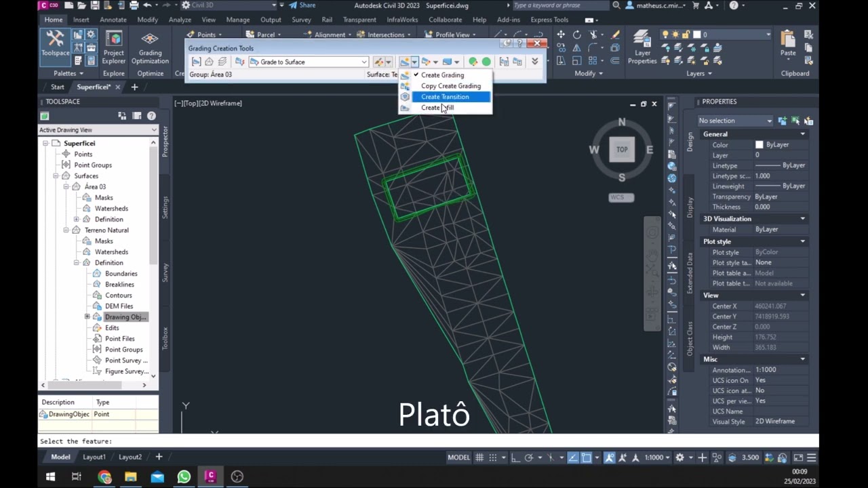Screen dimensions: 868x488
Task: Expand the Drawing Objects tree node
Action: (87, 317)
